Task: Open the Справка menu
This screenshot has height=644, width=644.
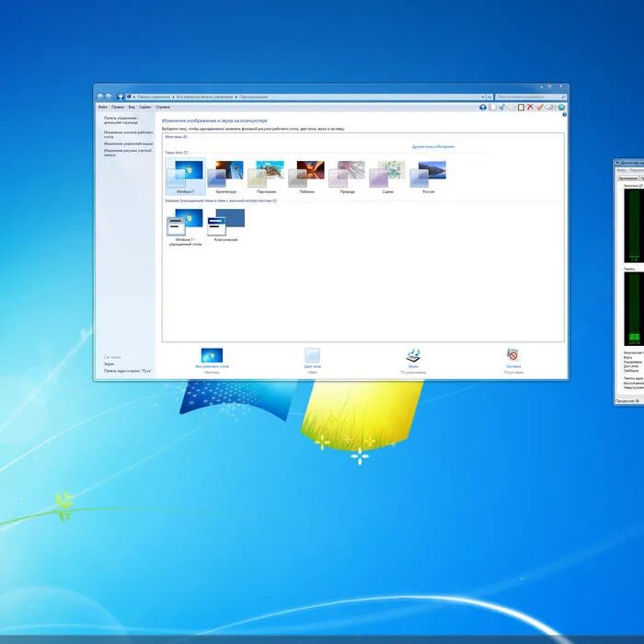Action: (x=163, y=107)
